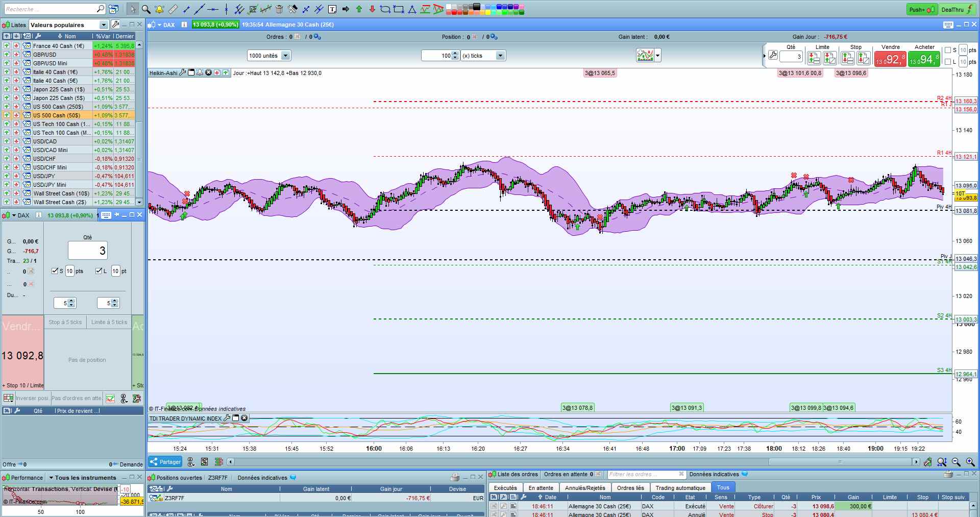This screenshot has width=980, height=517.
Task: Choose the black right arrow drawing tool
Action: (x=346, y=9)
